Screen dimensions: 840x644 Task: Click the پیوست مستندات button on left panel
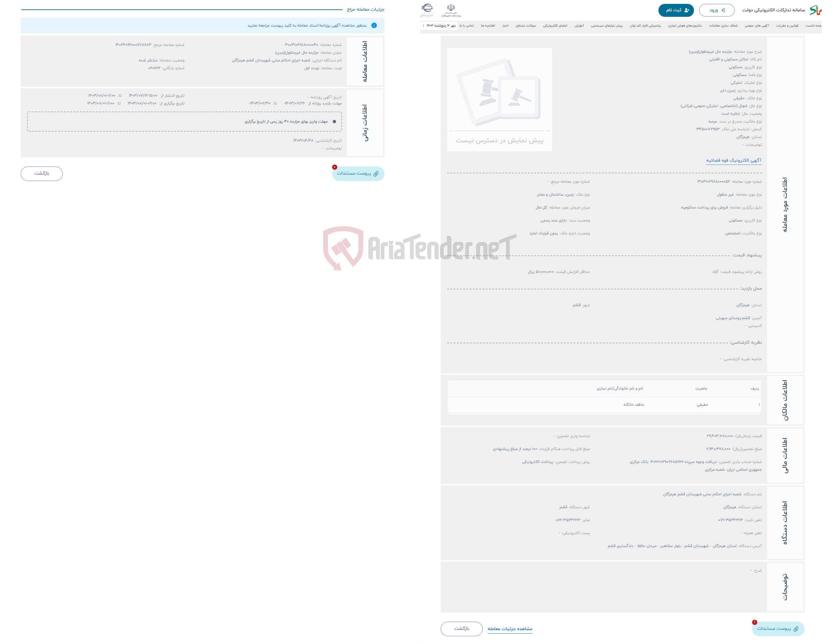point(358,173)
